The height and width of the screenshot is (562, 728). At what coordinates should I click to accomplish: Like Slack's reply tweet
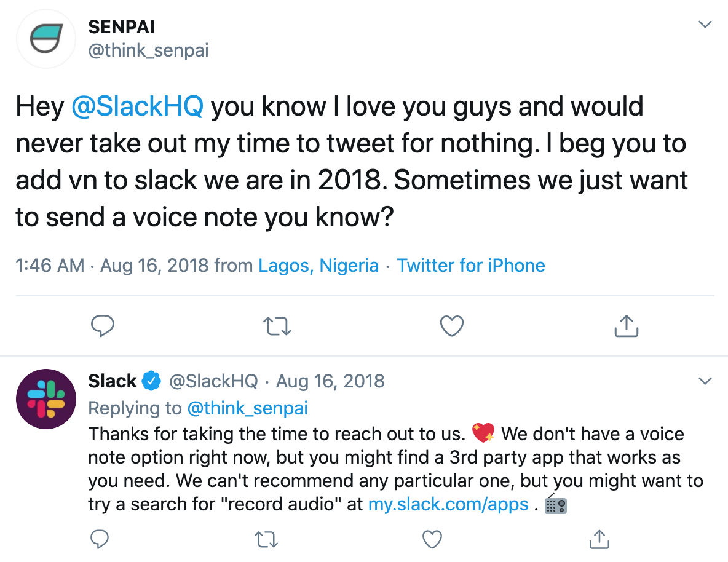click(x=433, y=539)
